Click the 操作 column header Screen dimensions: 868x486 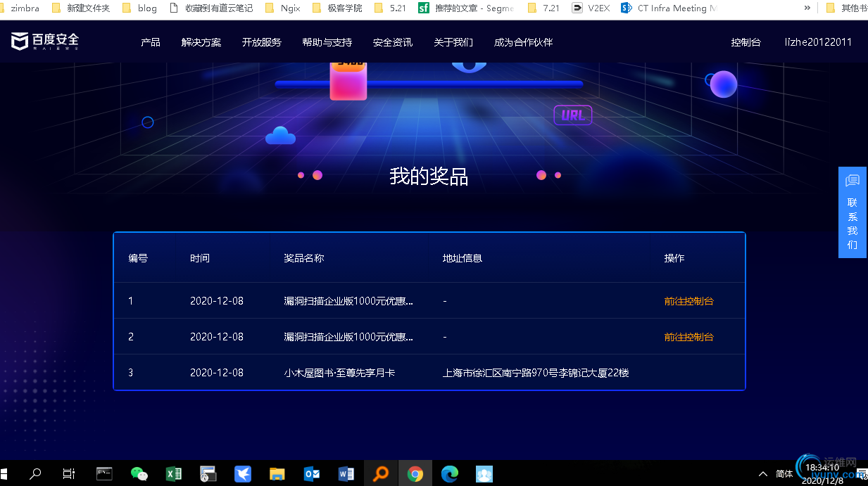pyautogui.click(x=674, y=258)
